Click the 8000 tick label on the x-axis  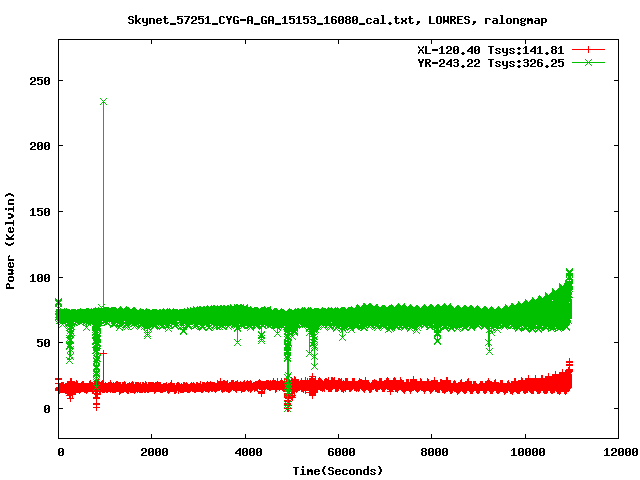[x=434, y=452]
